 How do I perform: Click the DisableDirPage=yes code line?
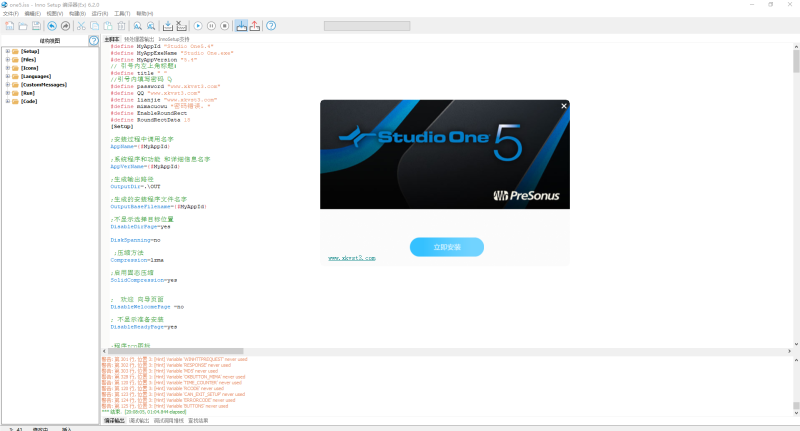[140, 226]
